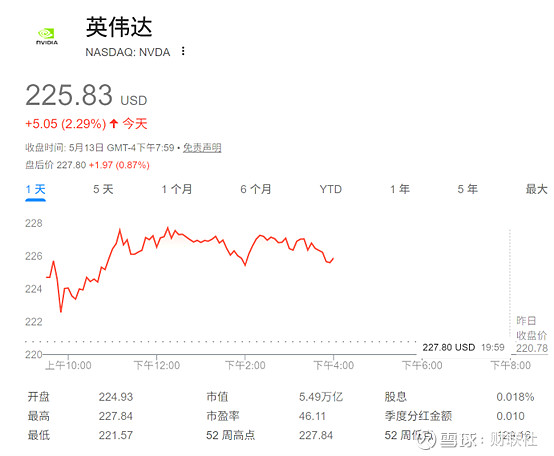Click the 昨日收盘价 220.78 label
Image resolution: width=554 pixels, height=456 pixels.
tap(532, 334)
